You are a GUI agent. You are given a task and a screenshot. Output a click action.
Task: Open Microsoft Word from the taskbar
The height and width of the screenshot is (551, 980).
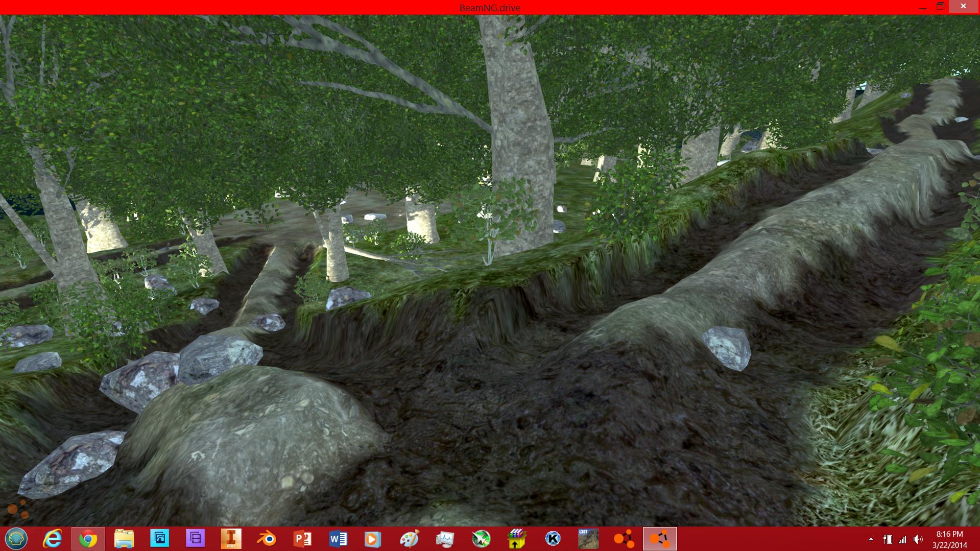tap(338, 539)
